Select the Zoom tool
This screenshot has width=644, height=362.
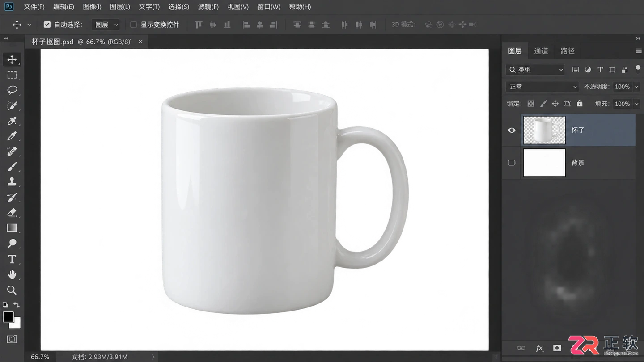tap(12, 290)
